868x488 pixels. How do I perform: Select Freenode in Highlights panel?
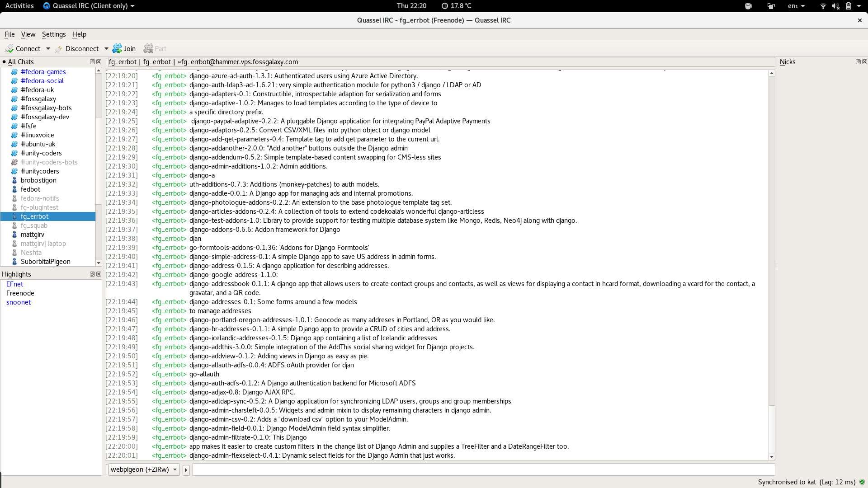click(20, 293)
